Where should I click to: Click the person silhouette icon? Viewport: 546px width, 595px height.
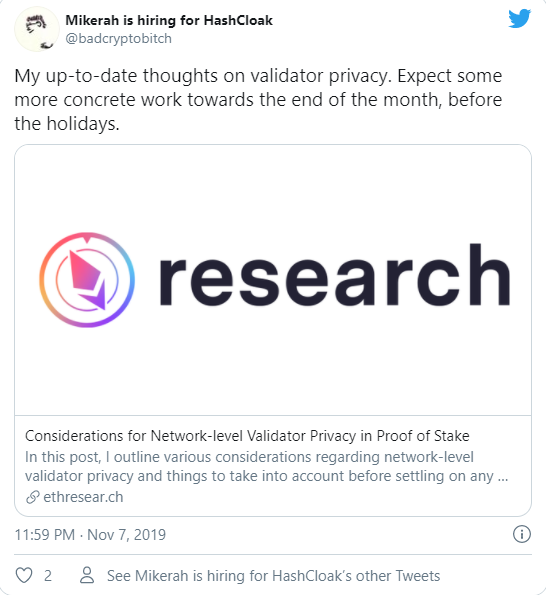pyautogui.click(x=87, y=575)
